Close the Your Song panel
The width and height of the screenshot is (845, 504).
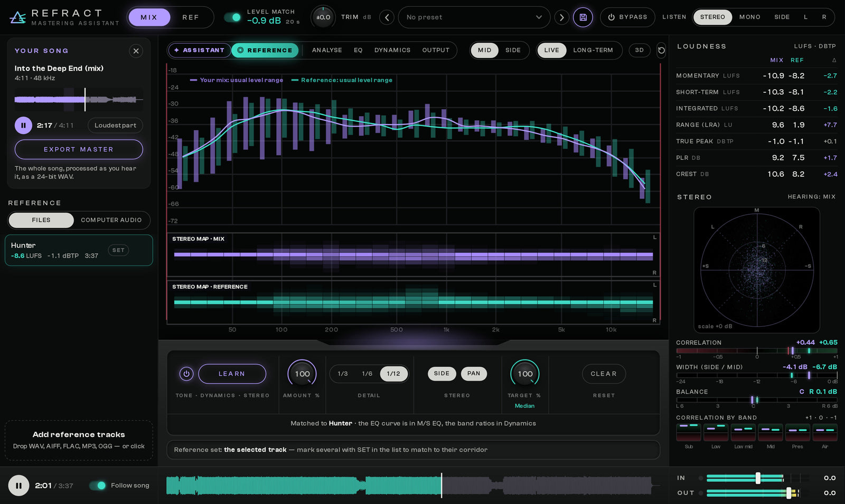click(x=136, y=51)
